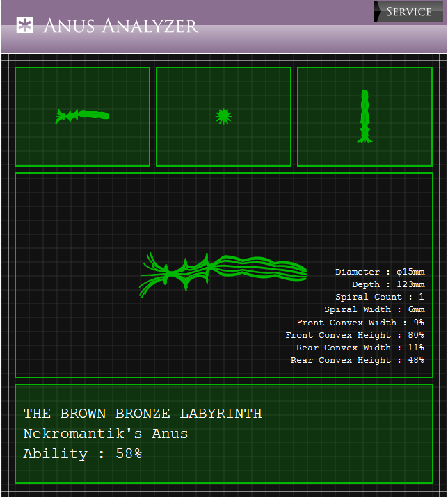Open the vertical-view shape thumbnail
This screenshot has height=497, width=448.
[365, 117]
